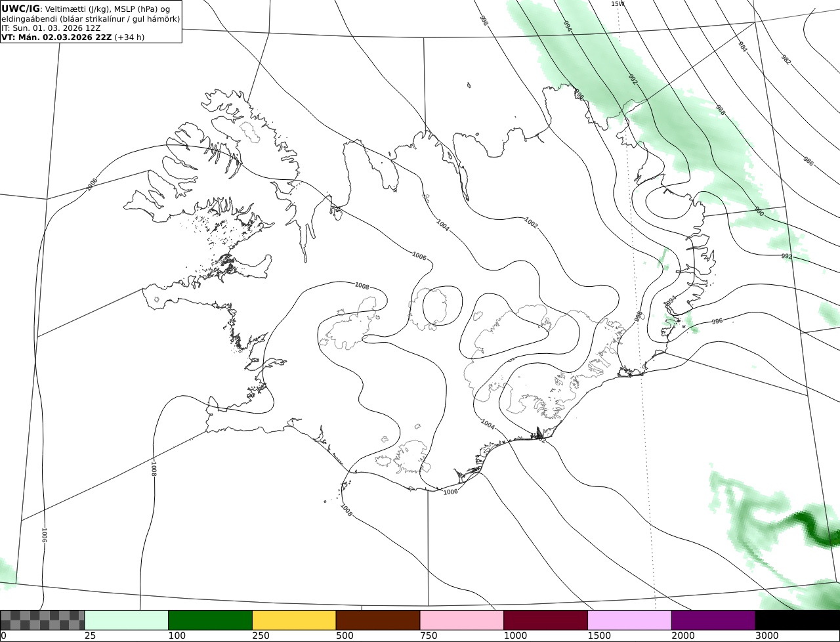Click the legend scale value "1500"
840x642 pixels.
[x=599, y=635]
